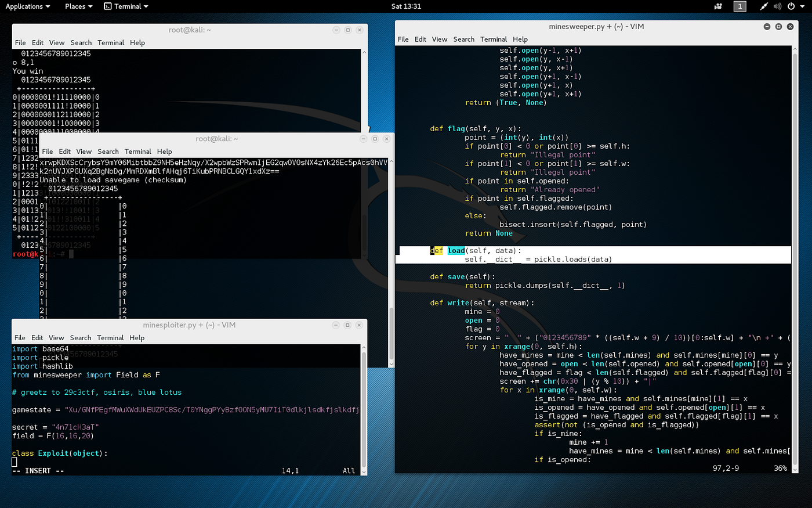Open the Terminal app menu in top bar
Image resolution: width=812 pixels, height=508 pixels.
click(x=126, y=6)
